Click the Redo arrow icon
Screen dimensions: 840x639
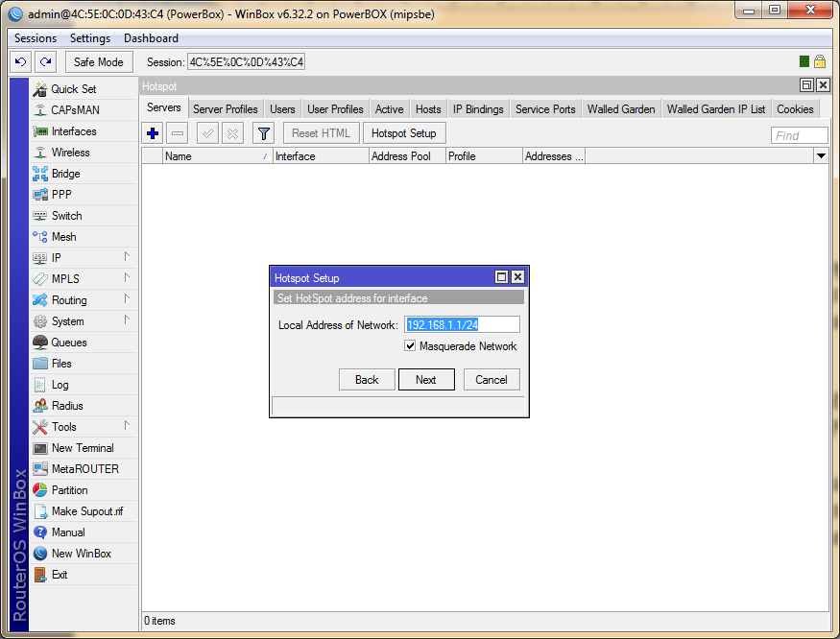tap(45, 62)
